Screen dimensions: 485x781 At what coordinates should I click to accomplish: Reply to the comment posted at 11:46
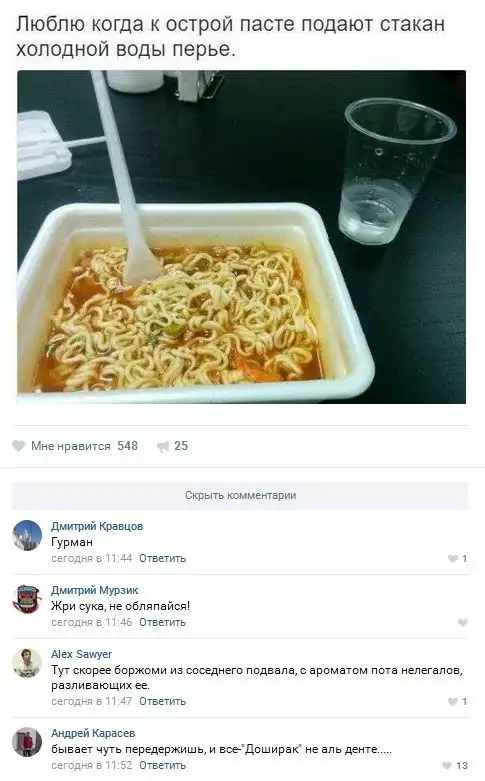[x=162, y=622]
